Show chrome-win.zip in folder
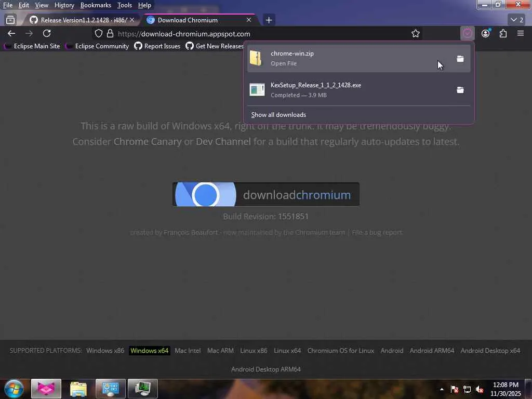The height and width of the screenshot is (399, 532). [x=460, y=59]
